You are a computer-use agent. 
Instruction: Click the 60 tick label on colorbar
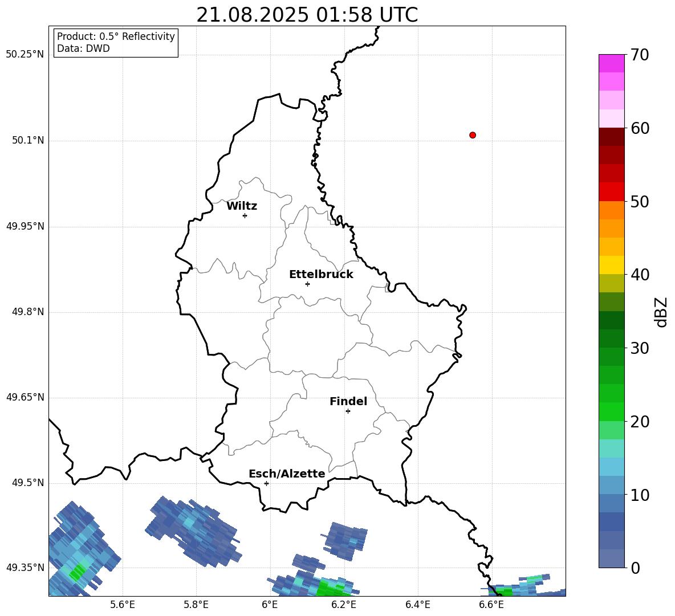pyautogui.click(x=640, y=128)
